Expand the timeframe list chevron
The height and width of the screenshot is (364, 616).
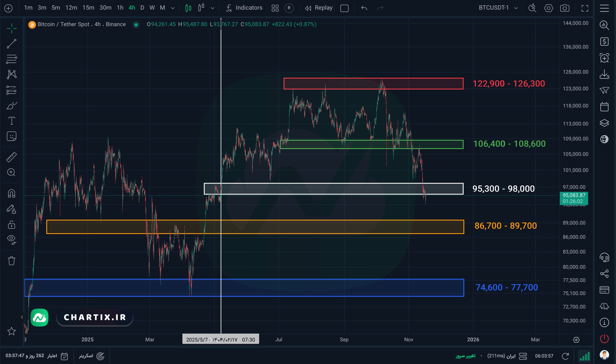(173, 8)
